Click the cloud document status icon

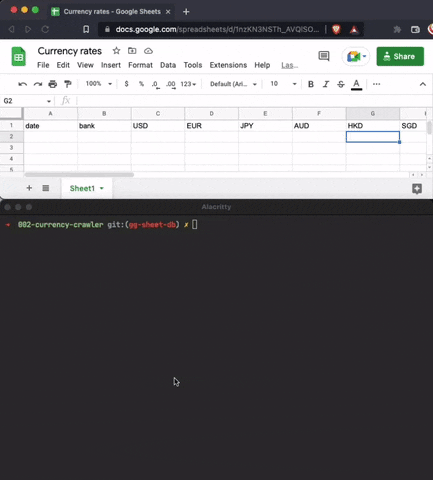pos(148,51)
